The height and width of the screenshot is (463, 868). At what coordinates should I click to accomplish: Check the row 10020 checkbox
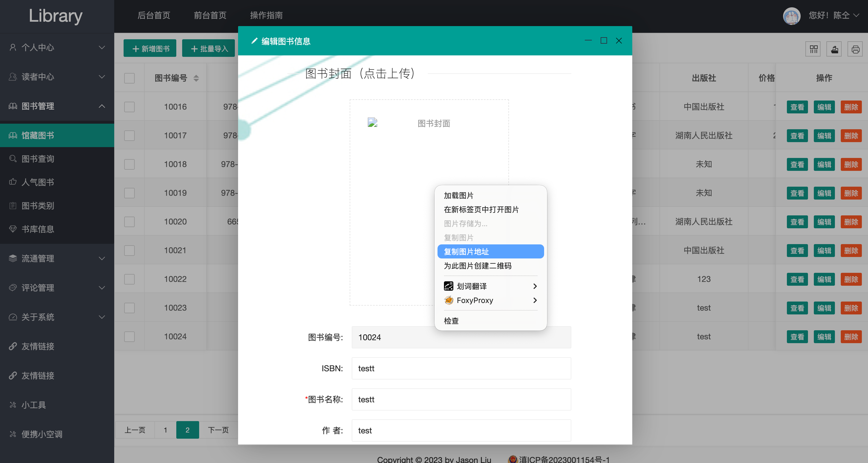click(x=129, y=222)
